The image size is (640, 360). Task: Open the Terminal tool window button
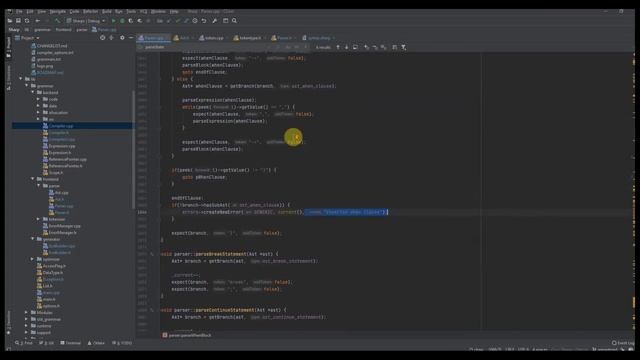coord(71,343)
